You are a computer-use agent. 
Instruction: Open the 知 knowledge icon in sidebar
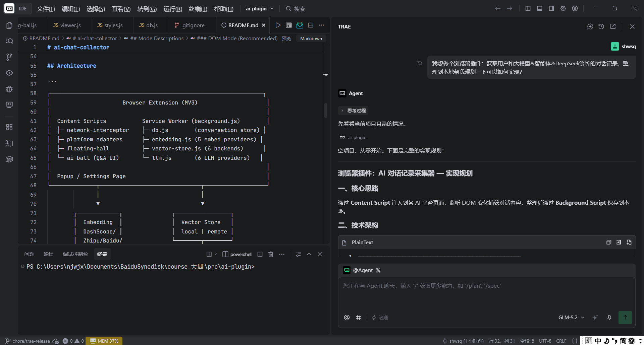9,143
